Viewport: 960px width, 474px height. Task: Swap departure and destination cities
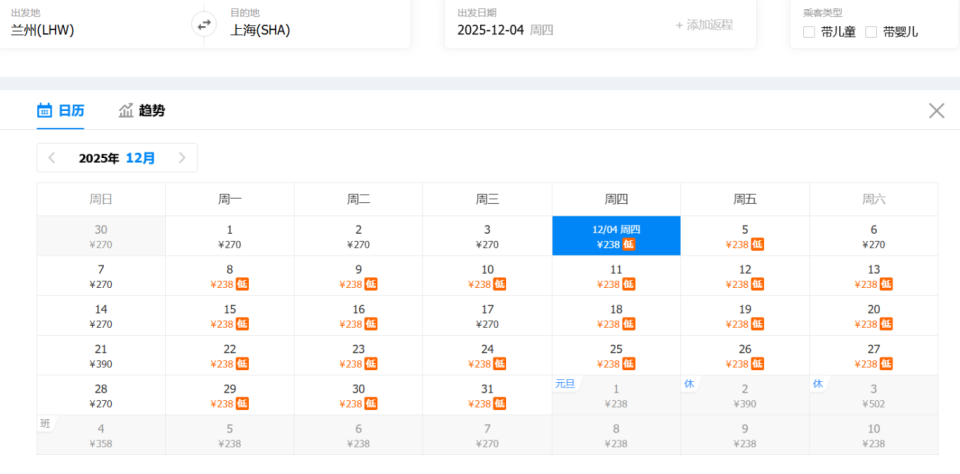(204, 25)
